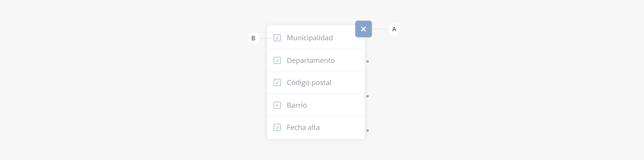Viewport: 644px width, 160px height.
Task: Close the column selector popup
Action: point(363,29)
